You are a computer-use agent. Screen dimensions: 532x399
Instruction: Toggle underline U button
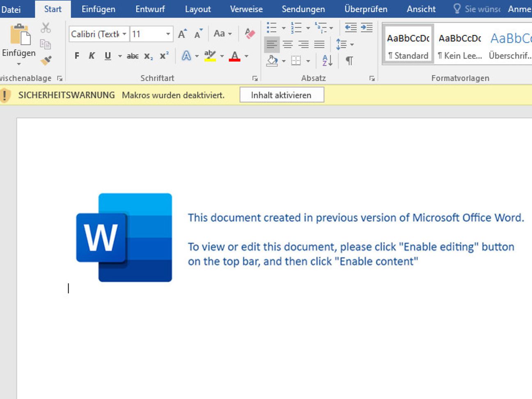[x=108, y=56]
